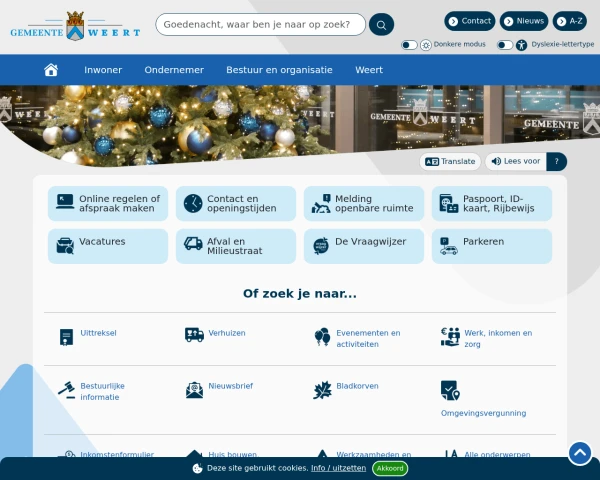Click the garbage truck icon for Afval
600x480 pixels.
coord(193,243)
